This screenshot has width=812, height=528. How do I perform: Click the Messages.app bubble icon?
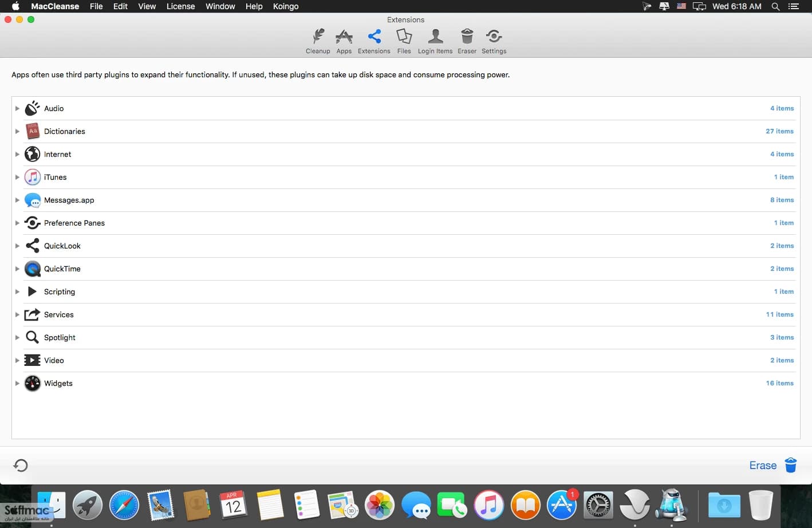point(33,200)
